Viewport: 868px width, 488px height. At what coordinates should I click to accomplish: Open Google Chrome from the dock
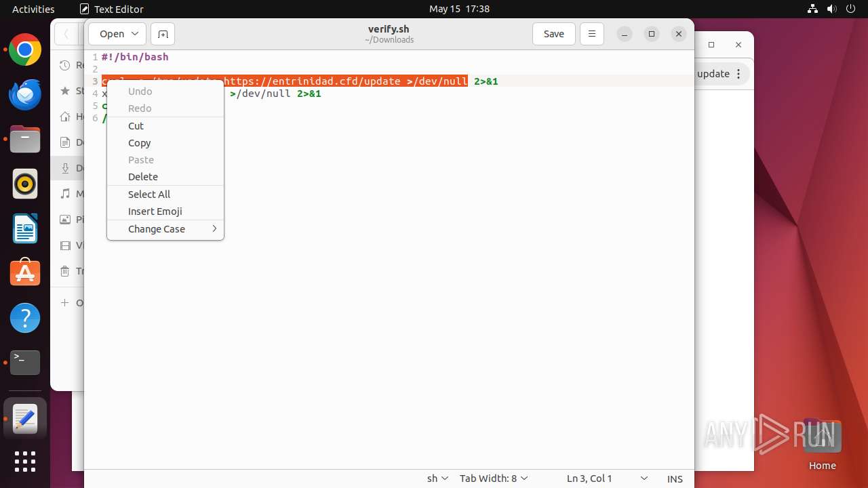[25, 50]
